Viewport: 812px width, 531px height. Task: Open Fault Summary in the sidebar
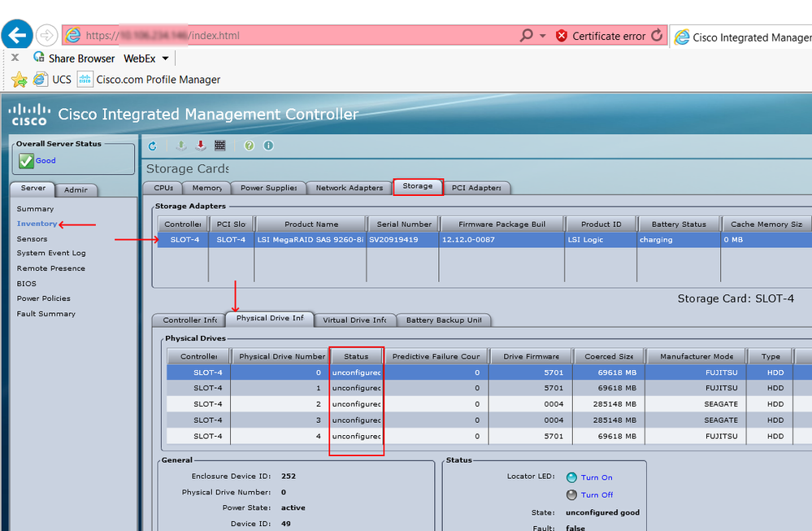46,313
